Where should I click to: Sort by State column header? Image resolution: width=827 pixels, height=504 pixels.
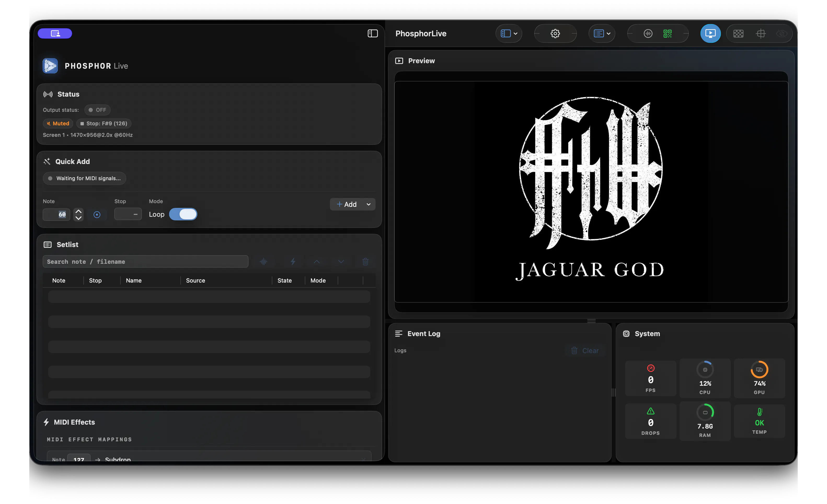[285, 281]
